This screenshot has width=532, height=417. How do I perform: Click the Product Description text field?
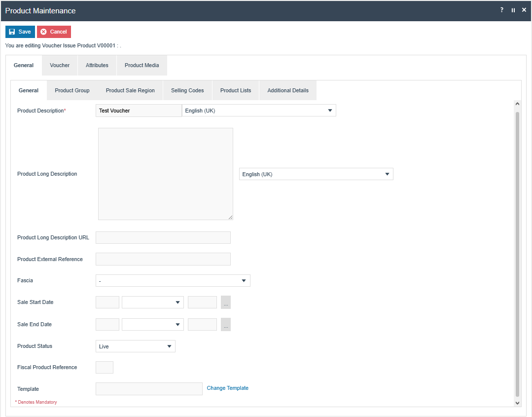(x=139, y=111)
